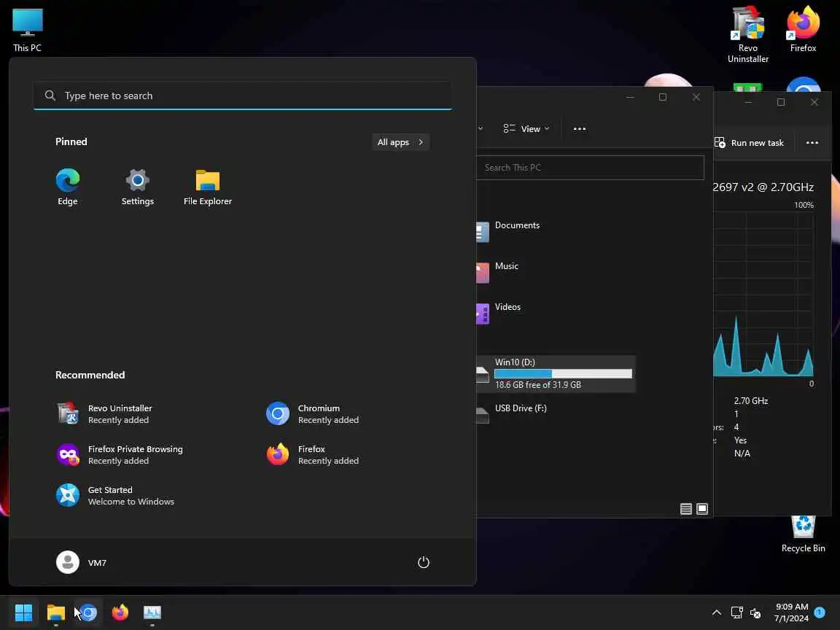Open See more menu in File Explorer
The image size is (840, 630).
coord(579,128)
